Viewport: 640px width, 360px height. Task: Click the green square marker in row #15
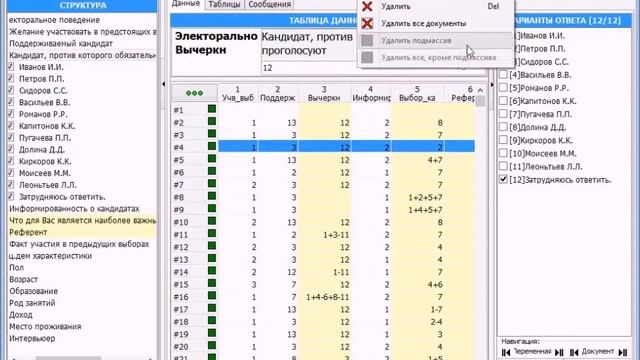tap(212, 283)
